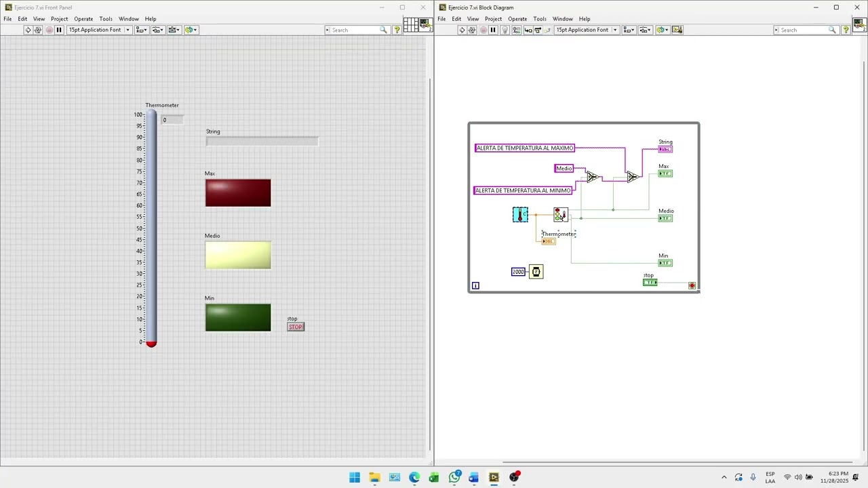The height and width of the screenshot is (488, 868).
Task: Select the 2000 numeric constant
Action: pyautogui.click(x=518, y=272)
